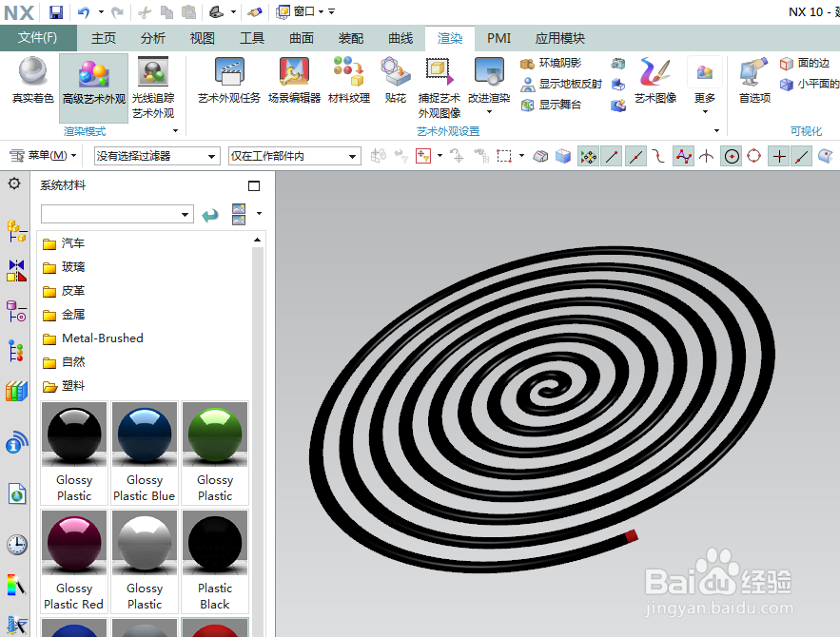Pick the Plastic Black material
The width and height of the screenshot is (840, 637).
(215, 561)
